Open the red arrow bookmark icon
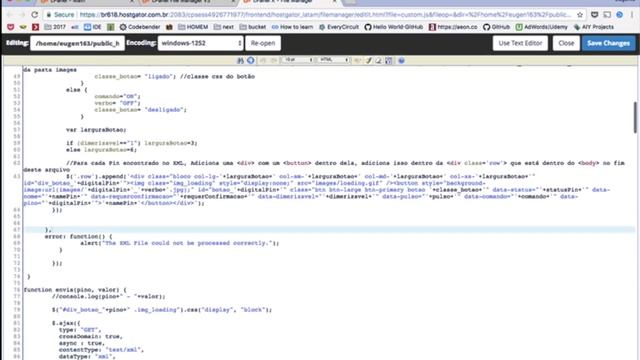This screenshot has width=640, height=360. tap(36, 27)
